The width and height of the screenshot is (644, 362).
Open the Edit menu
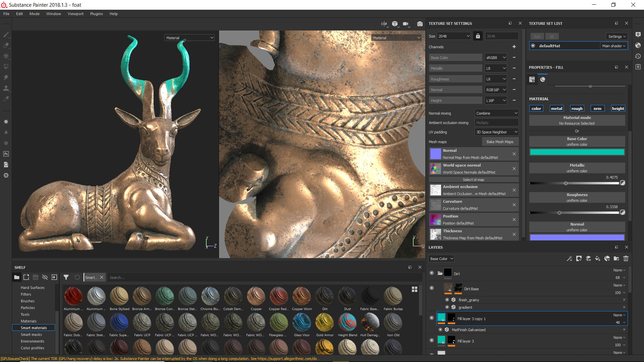click(x=19, y=14)
